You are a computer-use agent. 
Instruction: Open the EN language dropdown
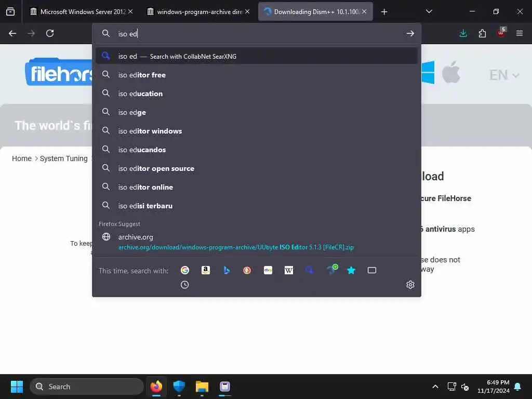[504, 75]
